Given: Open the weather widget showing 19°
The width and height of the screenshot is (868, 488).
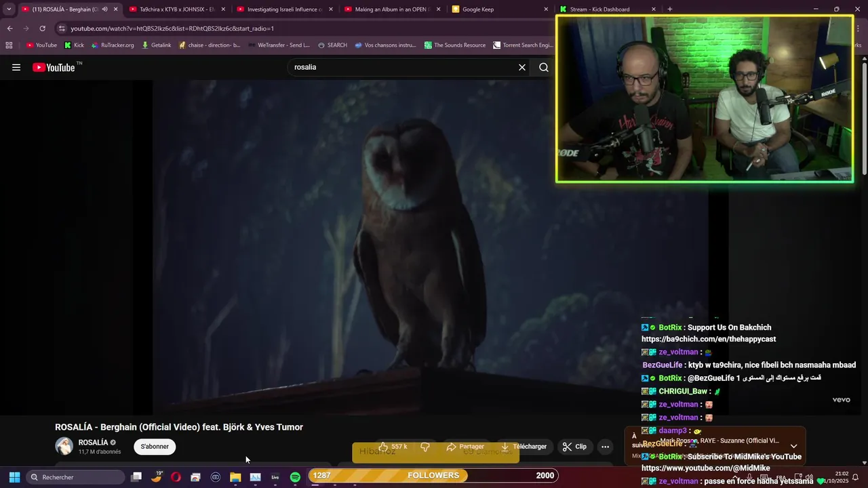Looking at the screenshot, I should (x=157, y=476).
